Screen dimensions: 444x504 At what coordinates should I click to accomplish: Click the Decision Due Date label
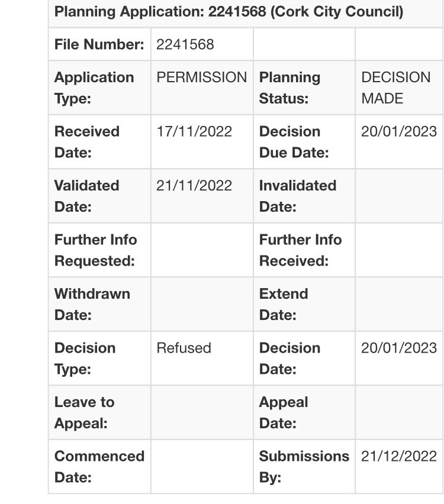click(294, 142)
